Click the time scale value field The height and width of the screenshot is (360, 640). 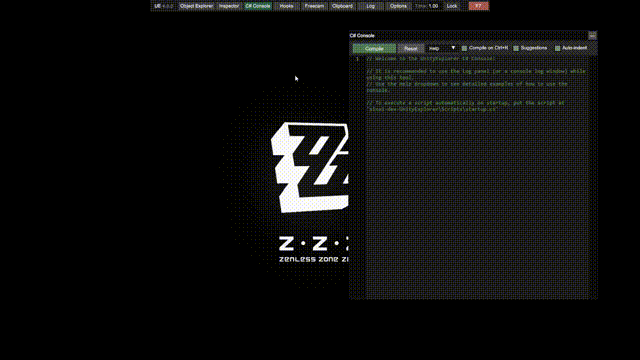[x=434, y=6]
